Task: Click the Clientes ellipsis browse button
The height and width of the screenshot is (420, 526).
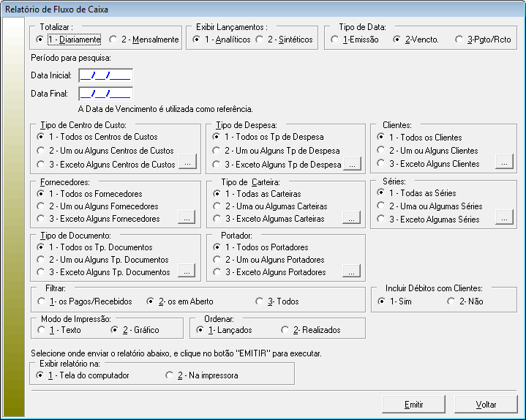Action: 503,163
